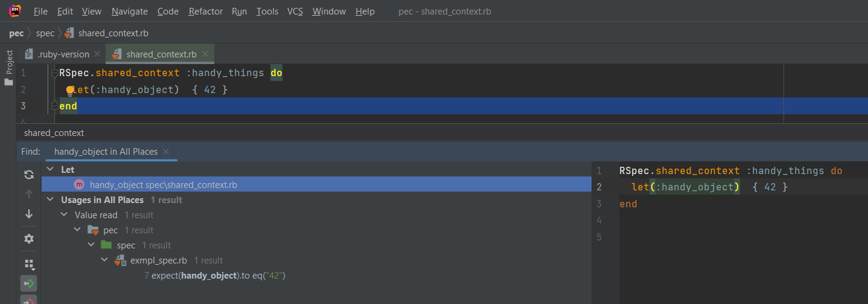The width and height of the screenshot is (868, 304).
Task: Close handy_object in All Places tab
Action: click(167, 152)
